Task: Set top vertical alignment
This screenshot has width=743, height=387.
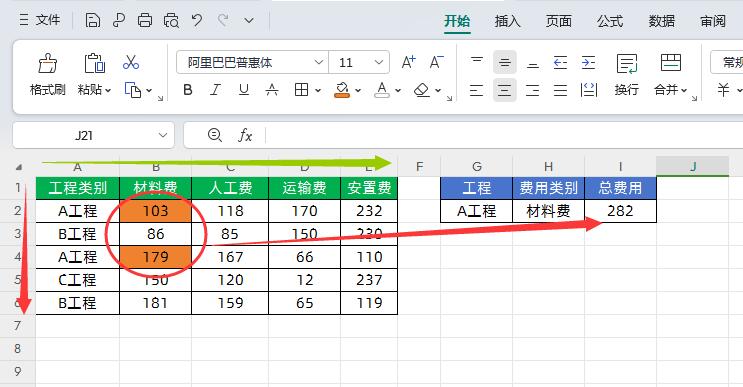Action: click(477, 63)
